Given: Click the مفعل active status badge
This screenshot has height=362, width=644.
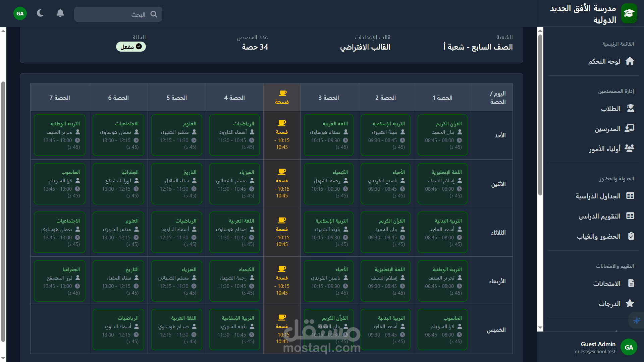Looking at the screenshot, I should coord(131,47).
